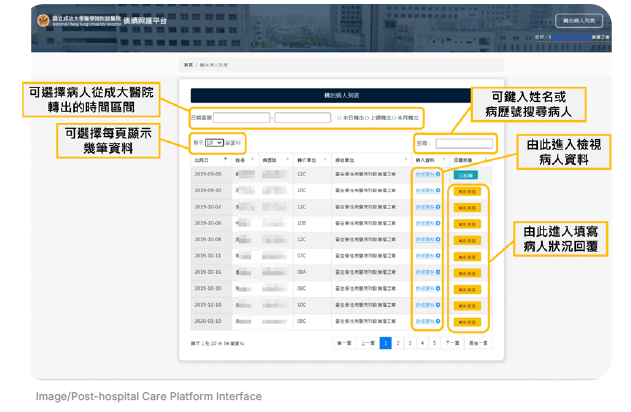The width and height of the screenshot is (631, 412).
Task: Click the teal 已回覆 button in first row
Action: [x=466, y=174]
